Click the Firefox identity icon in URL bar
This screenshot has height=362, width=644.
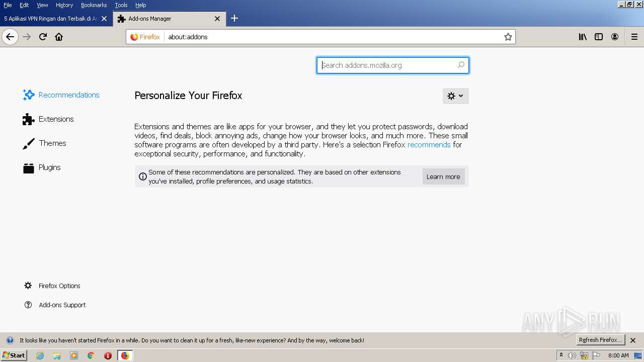pos(145,37)
